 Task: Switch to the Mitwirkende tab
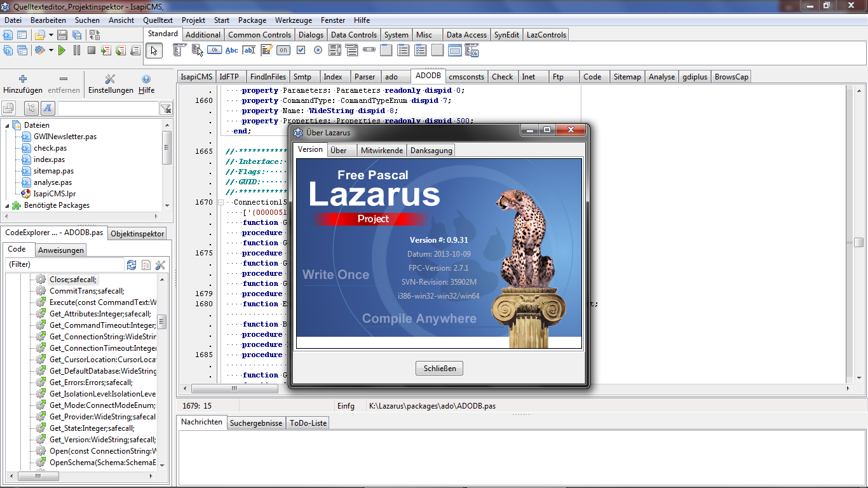point(381,151)
